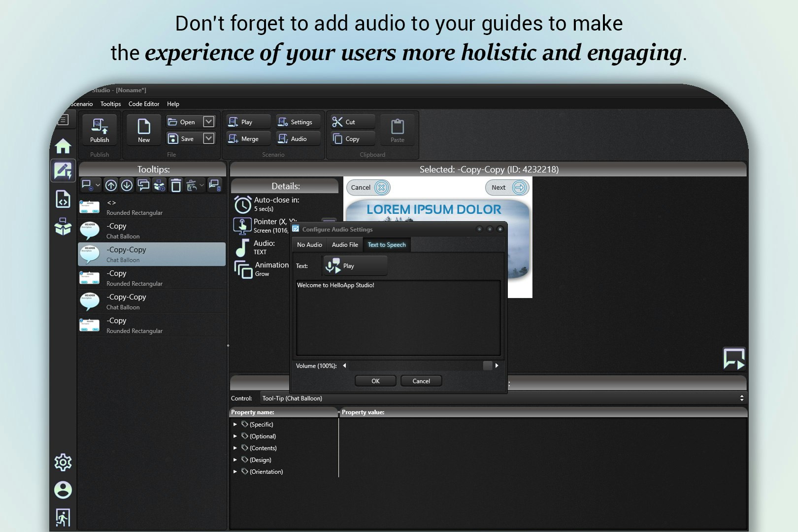The image size is (798, 532).
Task: Decrease volume with left arrow
Action: 344,366
